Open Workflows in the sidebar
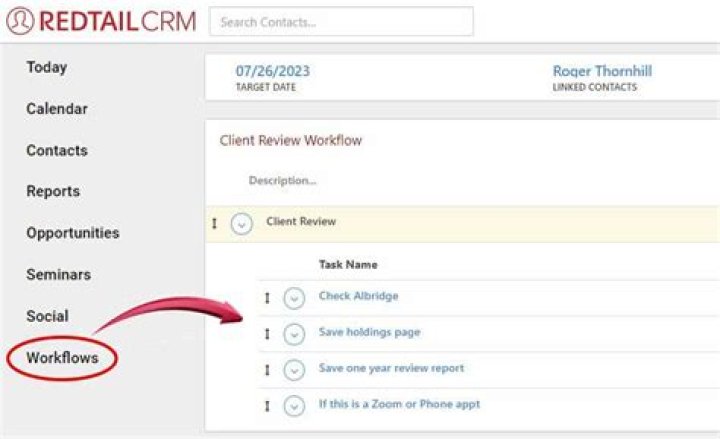The image size is (720, 439). point(62,358)
